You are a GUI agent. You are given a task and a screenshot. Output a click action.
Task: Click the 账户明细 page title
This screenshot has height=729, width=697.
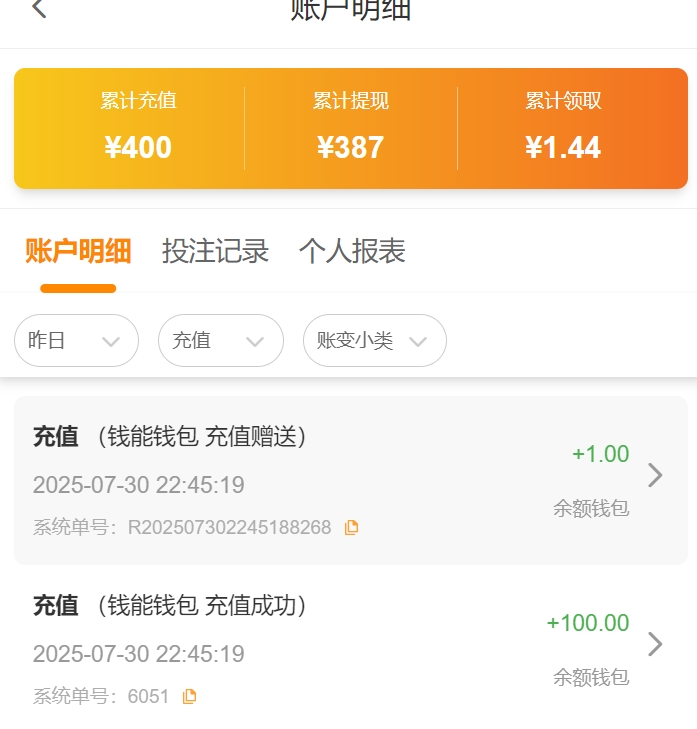pos(350,10)
